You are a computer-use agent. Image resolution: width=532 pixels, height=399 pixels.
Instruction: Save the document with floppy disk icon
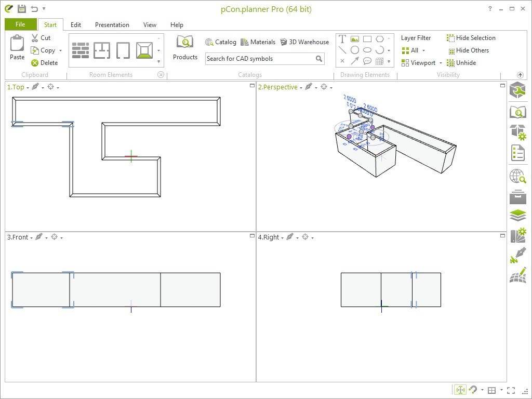(22, 9)
